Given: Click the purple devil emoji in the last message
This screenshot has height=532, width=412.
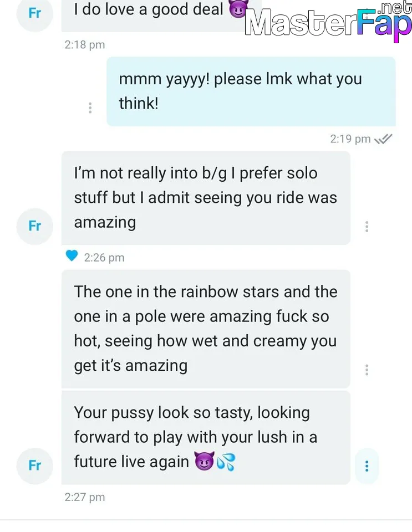Looking at the screenshot, I should 204,462.
